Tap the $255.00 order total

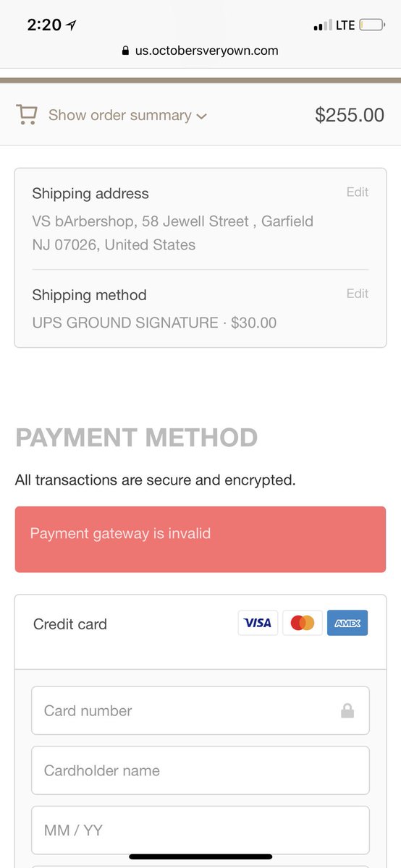(350, 115)
